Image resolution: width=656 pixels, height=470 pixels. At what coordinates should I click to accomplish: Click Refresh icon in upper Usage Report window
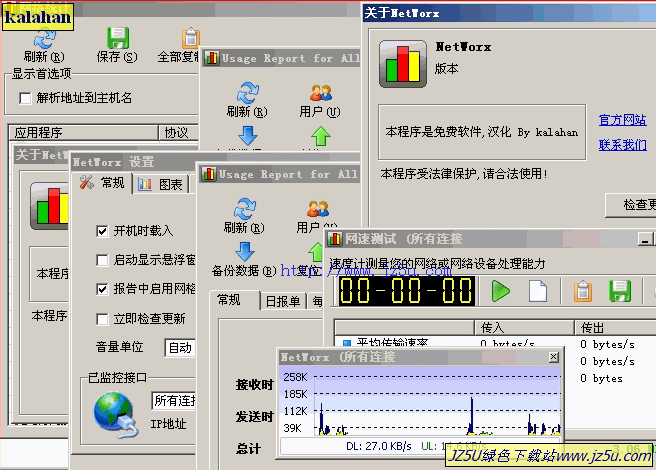click(248, 92)
